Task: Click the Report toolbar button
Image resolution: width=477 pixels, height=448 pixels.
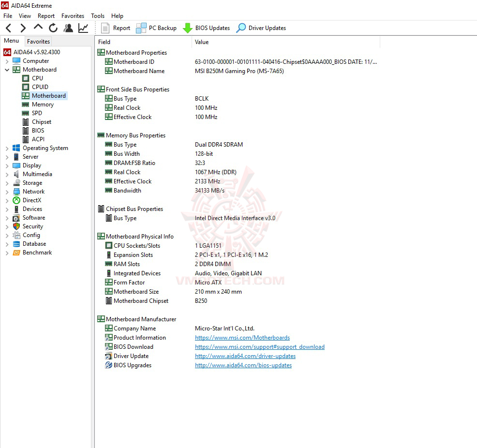Action: point(116,28)
